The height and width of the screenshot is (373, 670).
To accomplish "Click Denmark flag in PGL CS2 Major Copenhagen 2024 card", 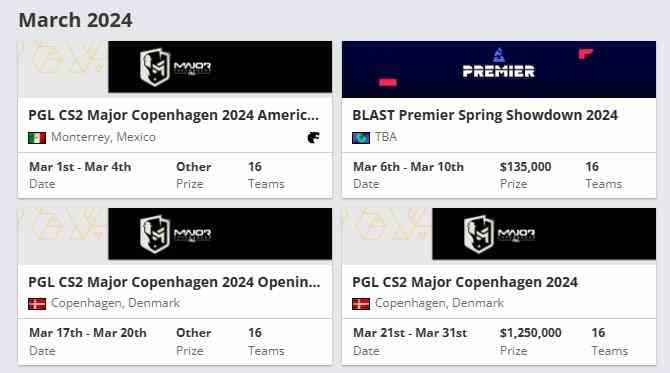I will (361, 304).
